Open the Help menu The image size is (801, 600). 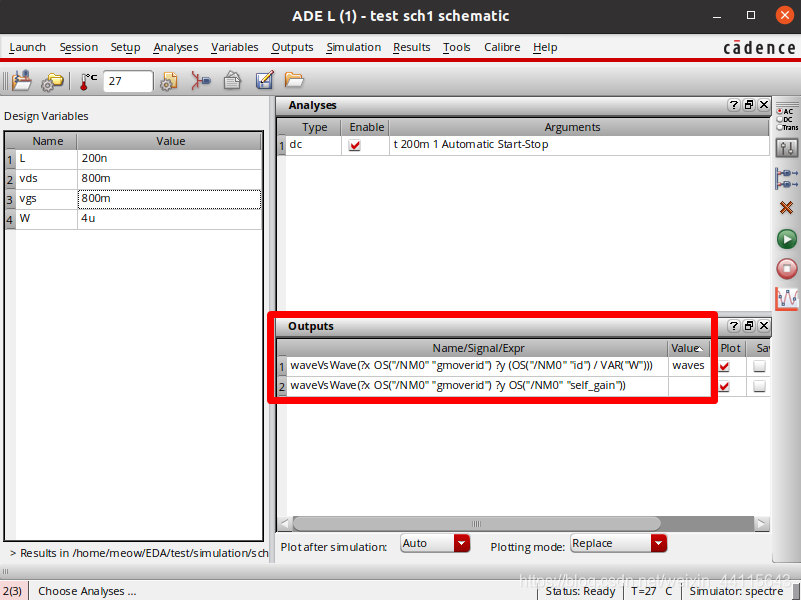tap(545, 47)
